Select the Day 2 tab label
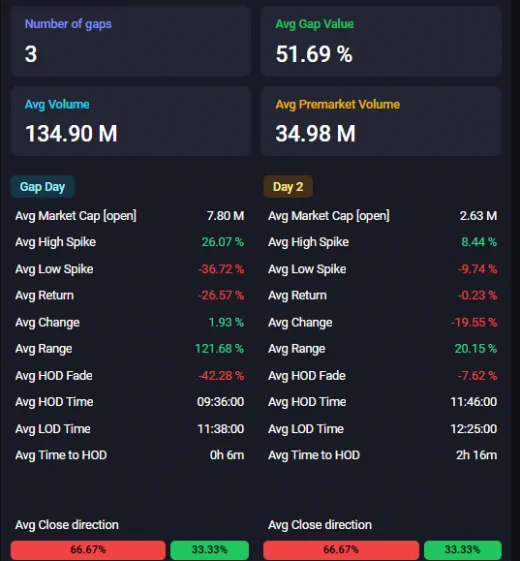The height and width of the screenshot is (561, 520). 288,187
